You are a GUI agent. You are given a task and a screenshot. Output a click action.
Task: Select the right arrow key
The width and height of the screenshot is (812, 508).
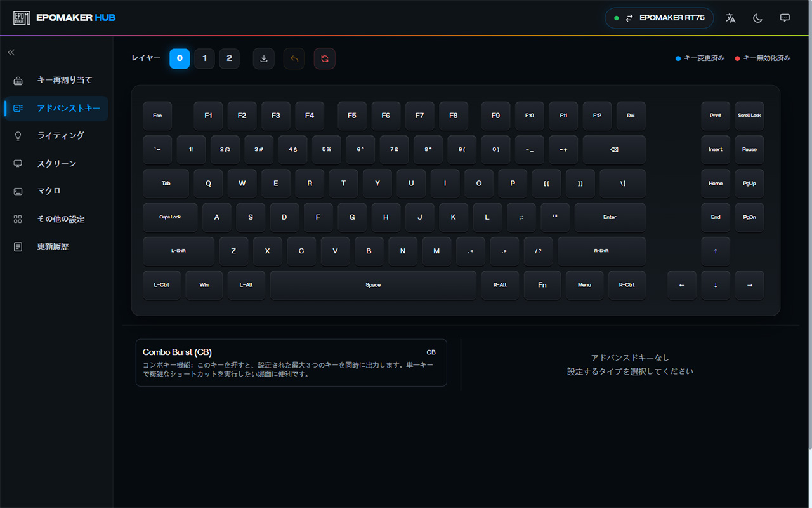coord(750,285)
